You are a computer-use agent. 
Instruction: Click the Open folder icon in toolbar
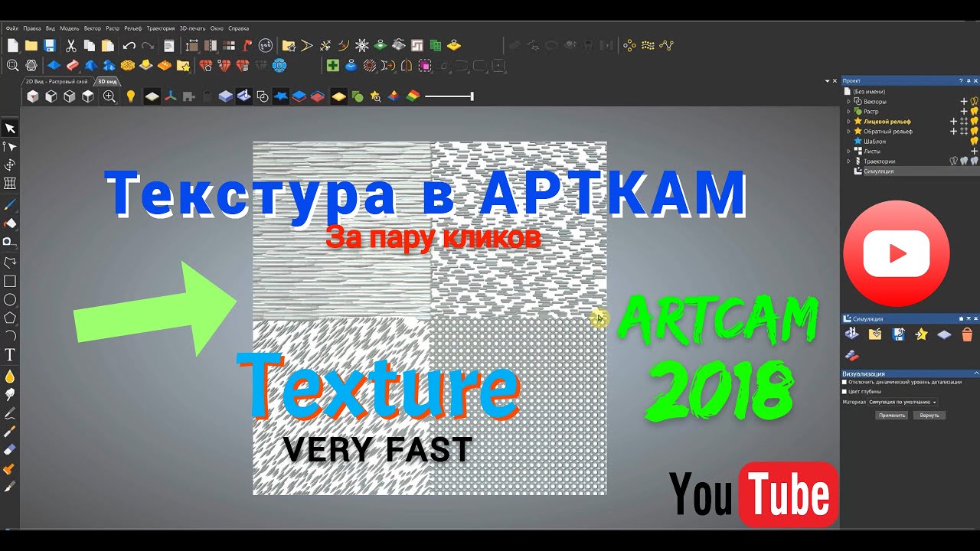pyautogui.click(x=31, y=46)
